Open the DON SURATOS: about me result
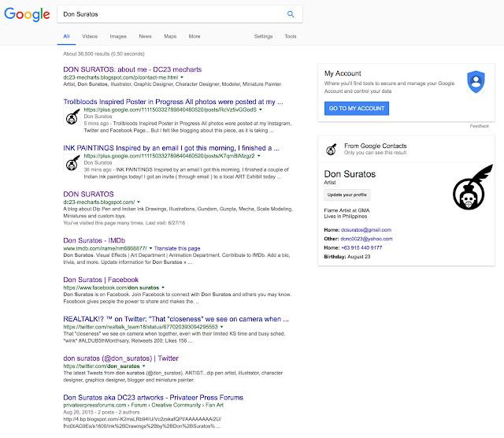 tap(132, 69)
